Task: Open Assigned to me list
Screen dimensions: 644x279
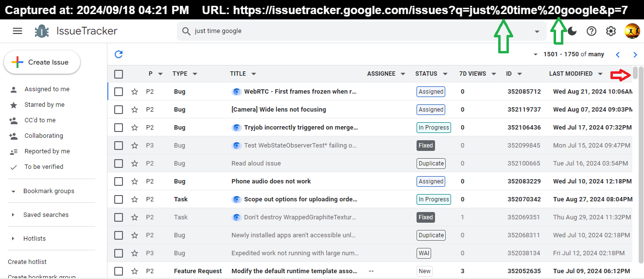Action: click(x=47, y=89)
